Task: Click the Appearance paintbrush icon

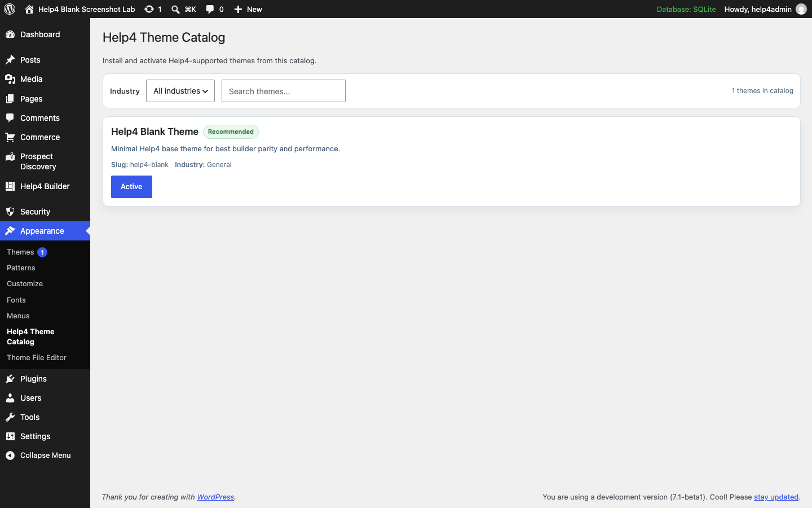Action: pyautogui.click(x=10, y=231)
